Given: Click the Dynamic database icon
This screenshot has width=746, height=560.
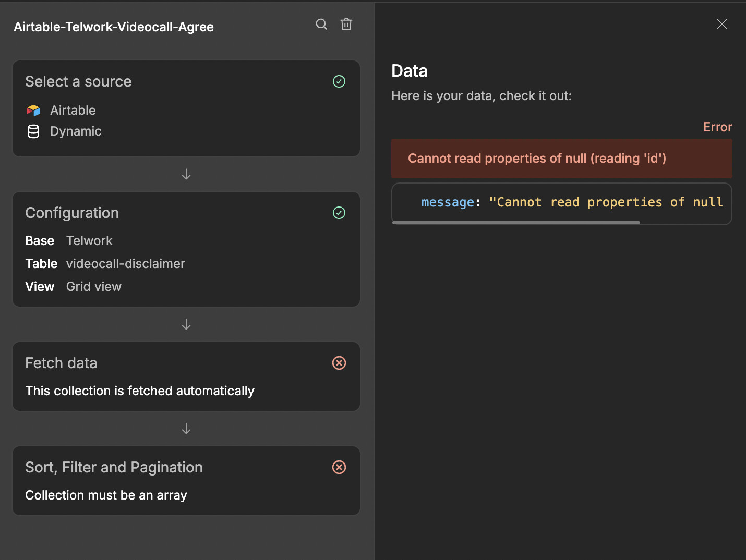Looking at the screenshot, I should coord(33,131).
